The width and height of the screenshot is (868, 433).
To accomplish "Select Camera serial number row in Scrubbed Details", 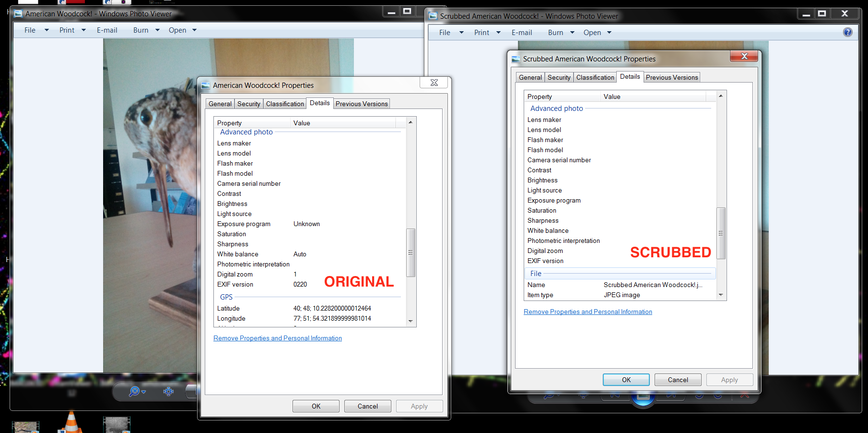I will 620,160.
